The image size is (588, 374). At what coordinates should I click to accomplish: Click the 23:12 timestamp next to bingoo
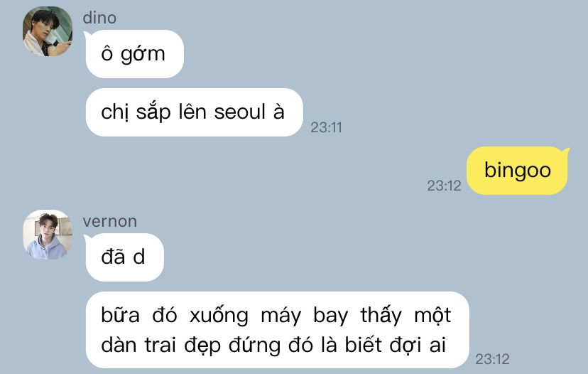click(x=444, y=186)
